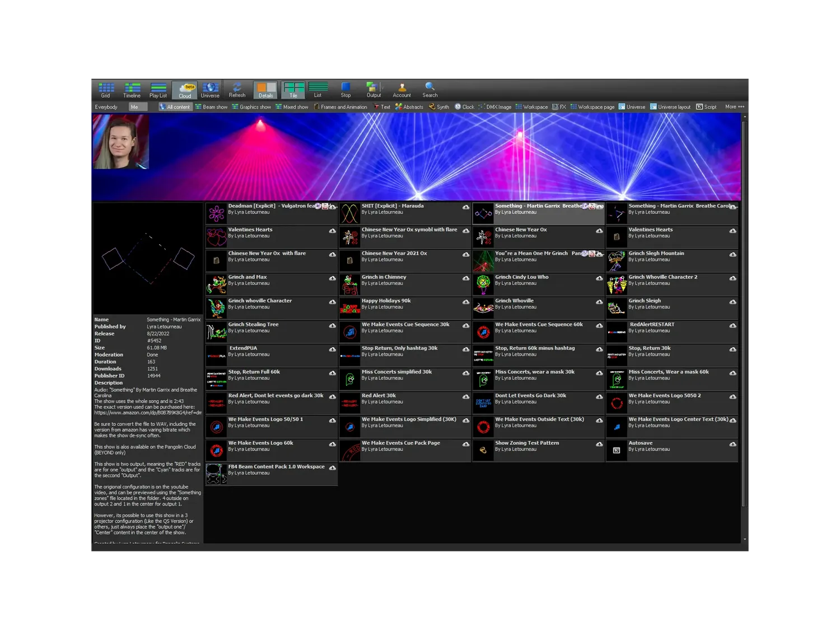This screenshot has height=630, width=840.
Task: Show content from Everybody
Action: 106,107
